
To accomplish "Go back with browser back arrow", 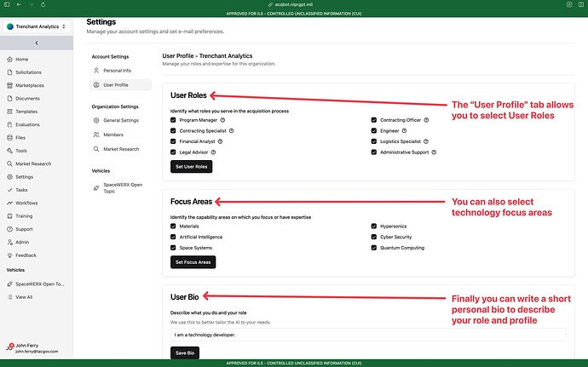I will coord(19,4).
